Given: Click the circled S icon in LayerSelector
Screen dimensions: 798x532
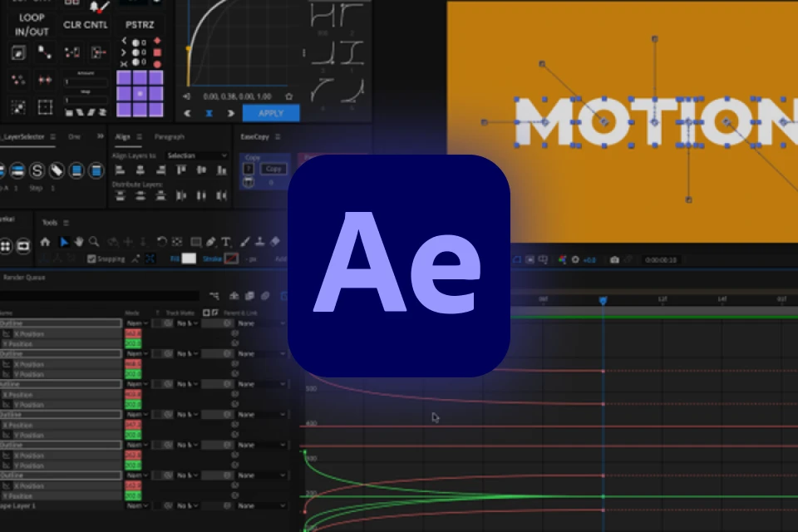Looking at the screenshot, I should (x=37, y=170).
